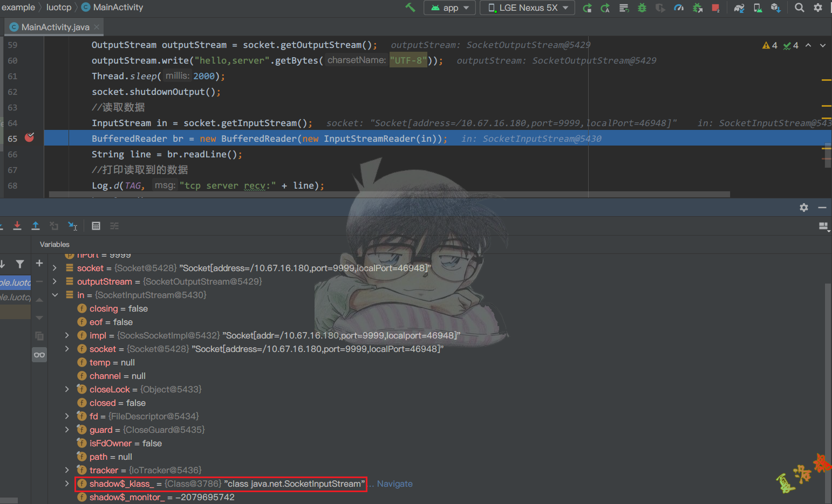Start debugging with the Debug bug icon
The height and width of the screenshot is (504, 832).
[642, 8]
